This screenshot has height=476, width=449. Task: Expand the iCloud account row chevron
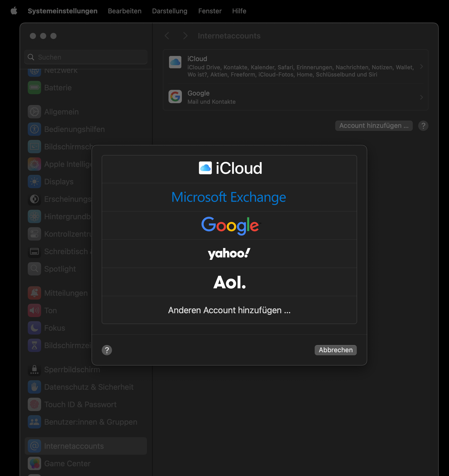(421, 66)
